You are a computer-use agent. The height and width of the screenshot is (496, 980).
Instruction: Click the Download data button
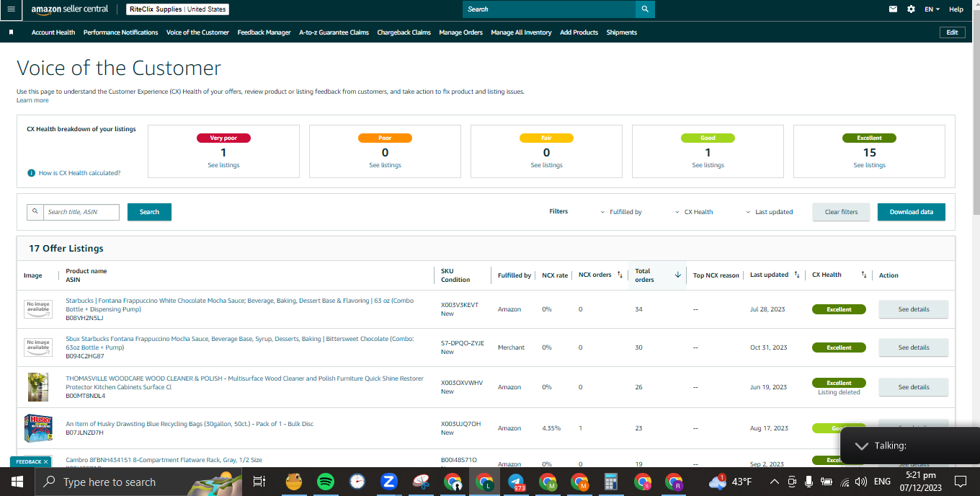coord(912,212)
